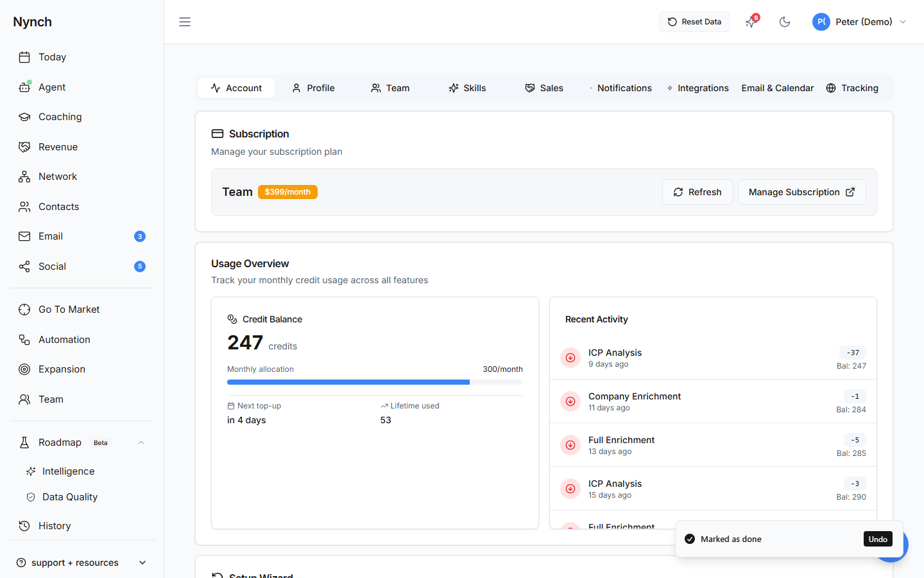
Task: Toggle the sidebar hamburger menu
Action: coord(185,22)
